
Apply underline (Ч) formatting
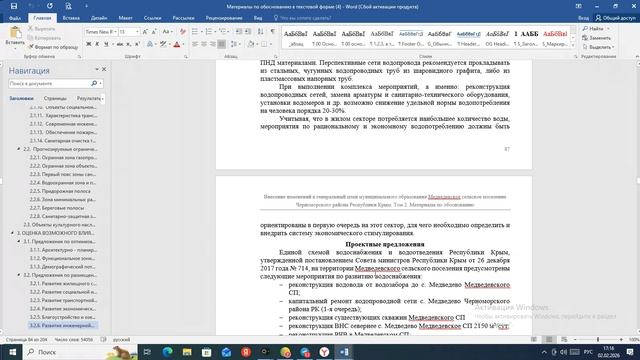click(x=106, y=44)
